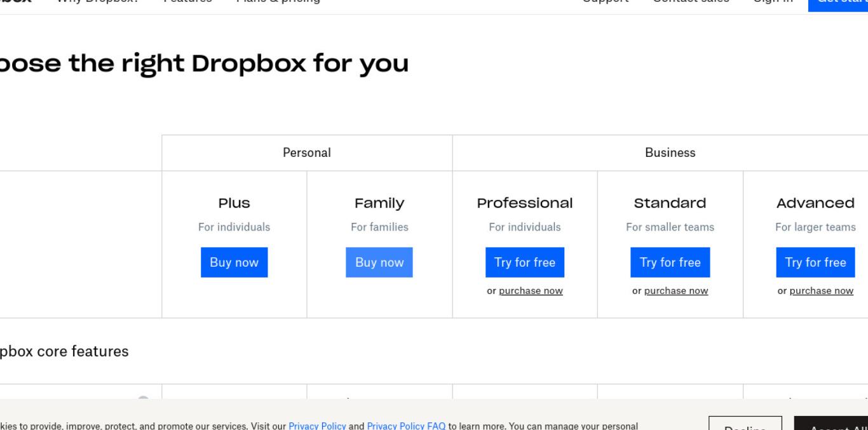
Task: Follow purchase now link under Standard
Action: pos(676,291)
